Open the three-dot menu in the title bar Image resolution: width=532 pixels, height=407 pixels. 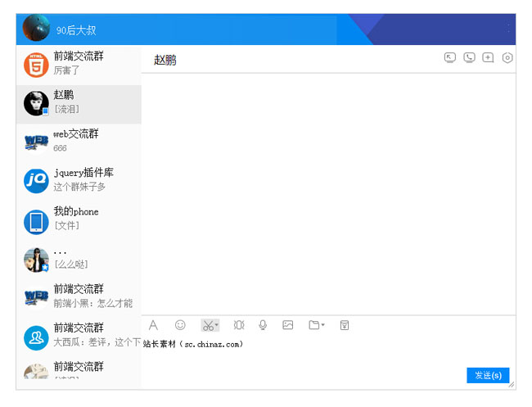(x=508, y=29)
